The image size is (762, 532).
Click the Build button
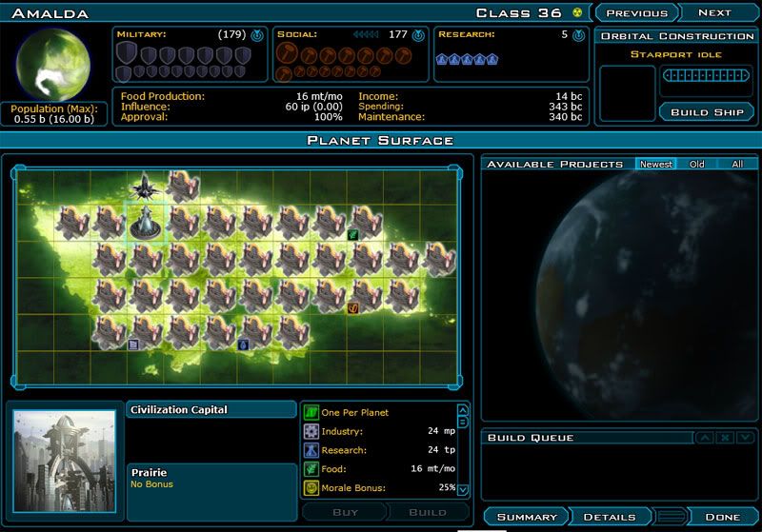(428, 512)
